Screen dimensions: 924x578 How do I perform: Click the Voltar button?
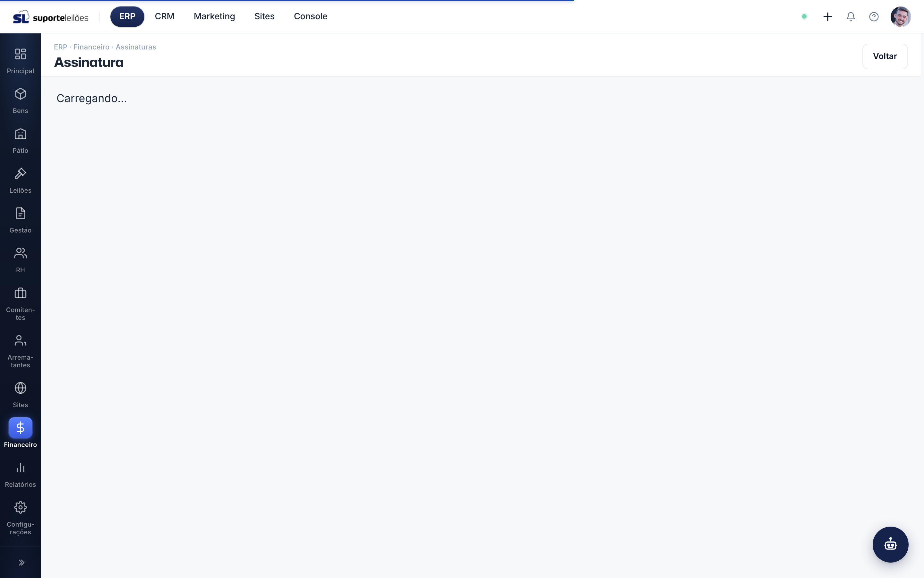(885, 56)
